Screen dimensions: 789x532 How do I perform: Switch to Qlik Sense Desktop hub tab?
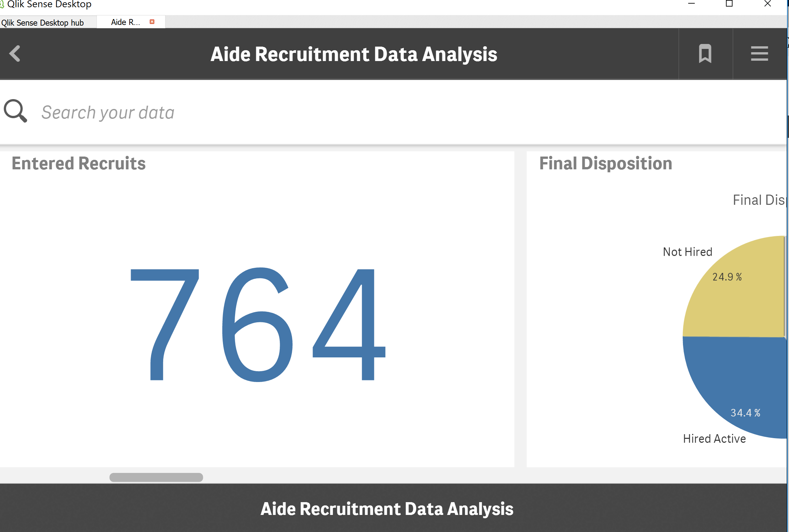click(x=42, y=22)
